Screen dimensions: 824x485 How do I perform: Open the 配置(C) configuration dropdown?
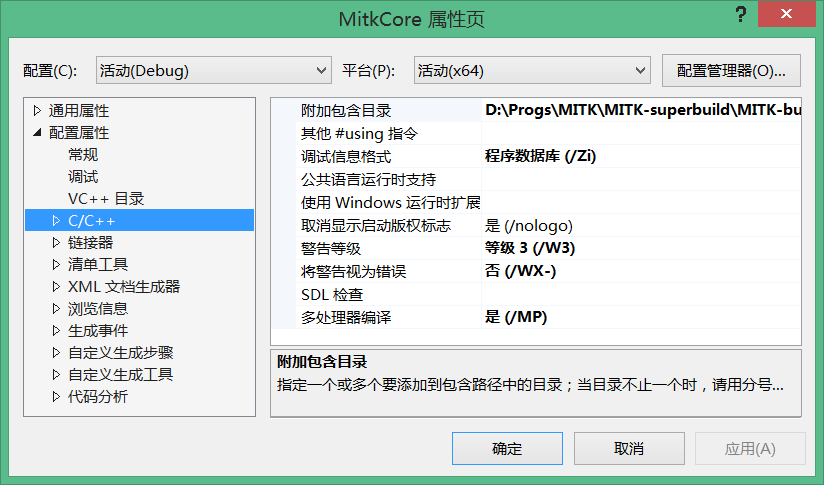(213, 70)
